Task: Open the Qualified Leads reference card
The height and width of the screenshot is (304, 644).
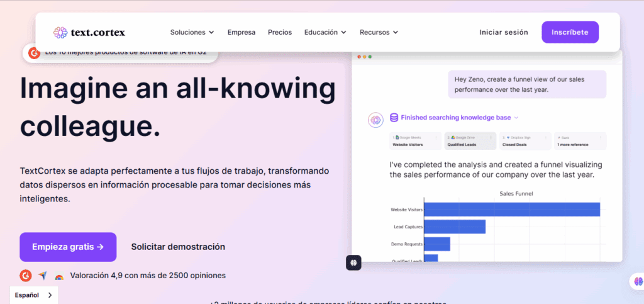Action: pos(470,140)
